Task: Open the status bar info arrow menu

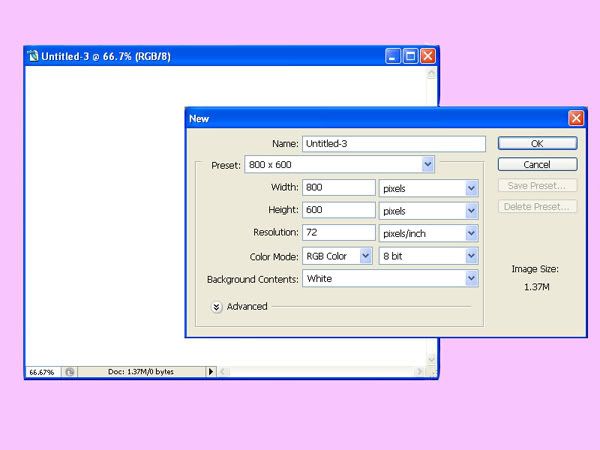Action: point(210,371)
